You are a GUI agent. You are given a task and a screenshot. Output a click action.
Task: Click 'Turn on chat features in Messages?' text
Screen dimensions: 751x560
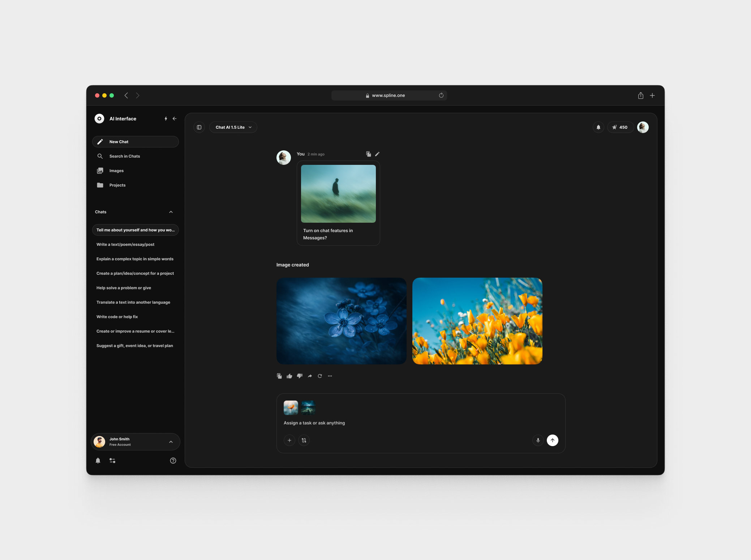(x=328, y=234)
